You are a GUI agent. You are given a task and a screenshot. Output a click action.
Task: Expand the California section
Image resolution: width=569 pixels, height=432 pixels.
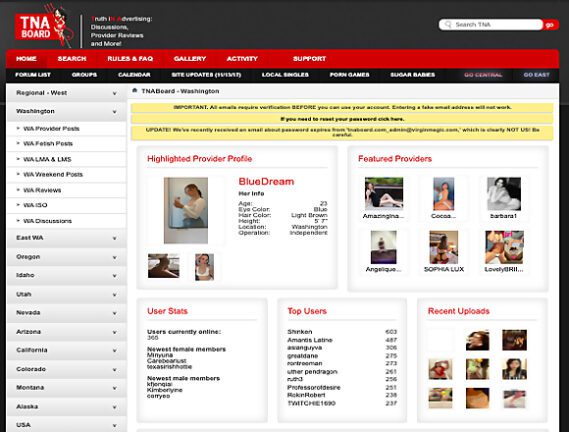pos(66,350)
